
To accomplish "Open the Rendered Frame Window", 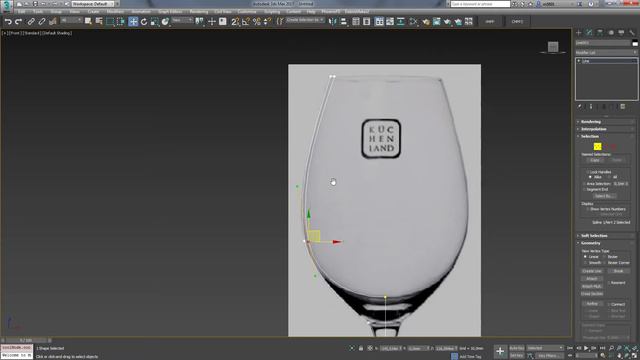I will (x=436, y=22).
